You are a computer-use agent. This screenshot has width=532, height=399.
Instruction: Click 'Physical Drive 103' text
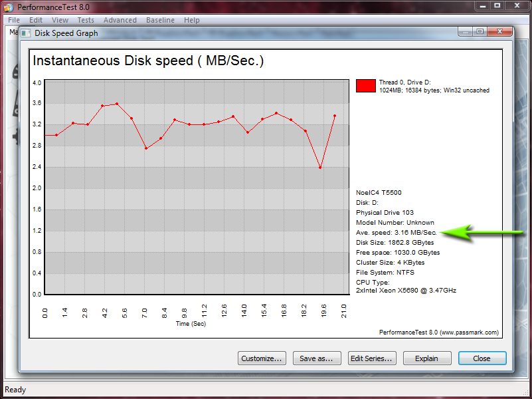pos(385,213)
